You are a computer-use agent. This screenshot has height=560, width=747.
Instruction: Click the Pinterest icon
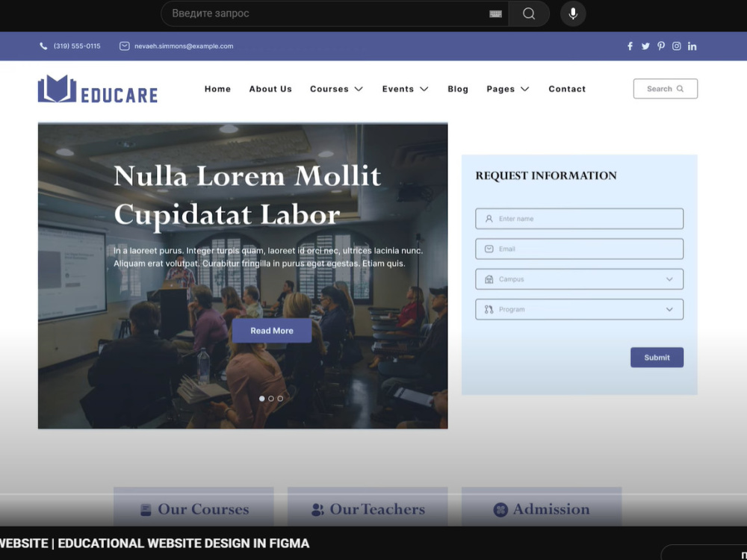point(661,46)
